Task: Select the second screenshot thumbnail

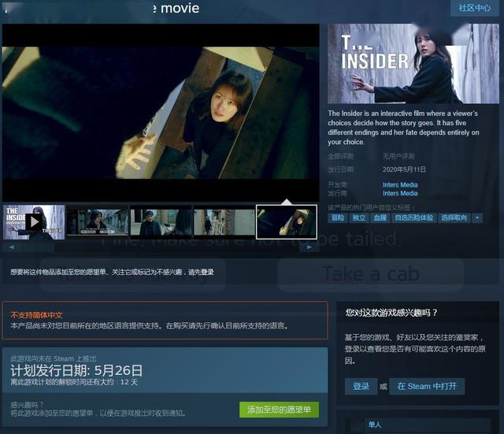Action: [x=98, y=222]
